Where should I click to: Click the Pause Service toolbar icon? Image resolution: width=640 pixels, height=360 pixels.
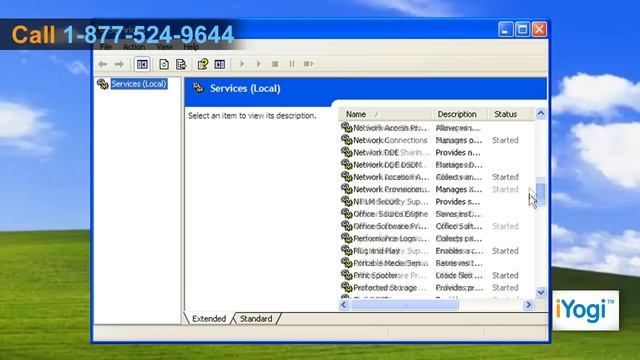pos(292,64)
